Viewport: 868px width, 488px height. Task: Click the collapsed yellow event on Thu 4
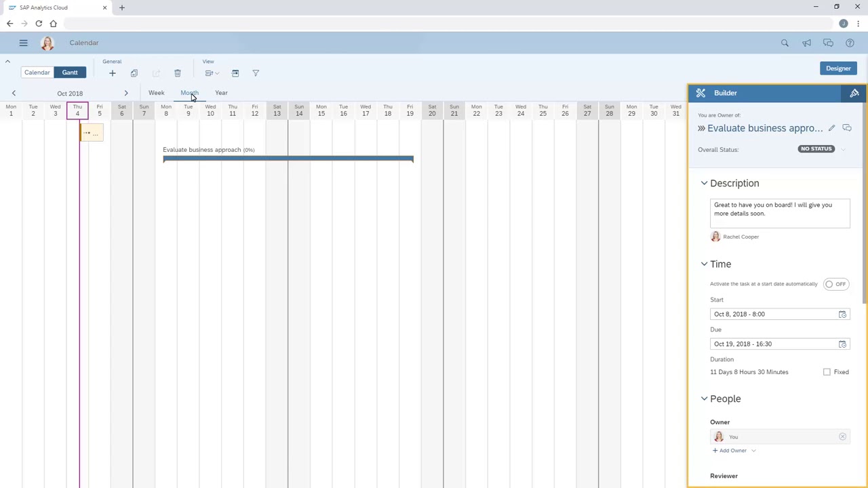pyautogui.click(x=92, y=134)
